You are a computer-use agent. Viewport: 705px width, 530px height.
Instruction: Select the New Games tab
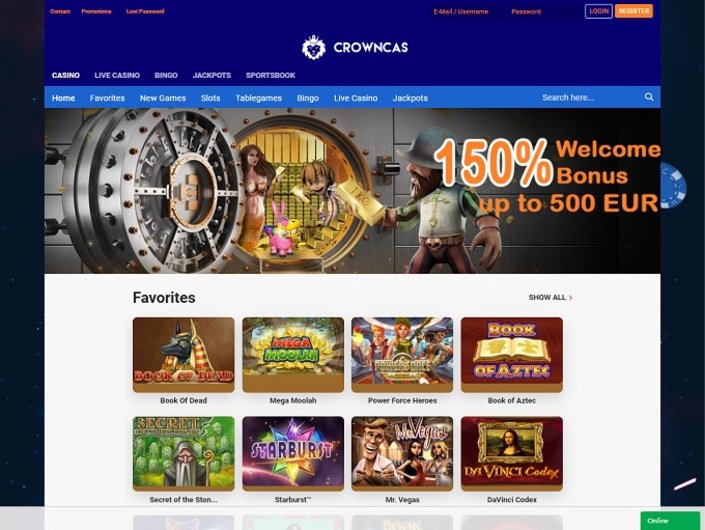click(163, 98)
